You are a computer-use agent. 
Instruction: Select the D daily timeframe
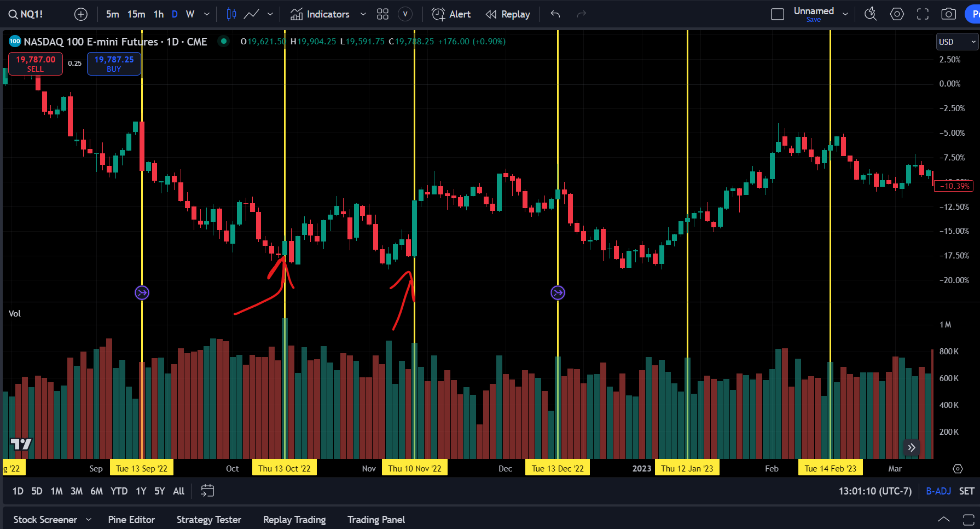coord(175,14)
